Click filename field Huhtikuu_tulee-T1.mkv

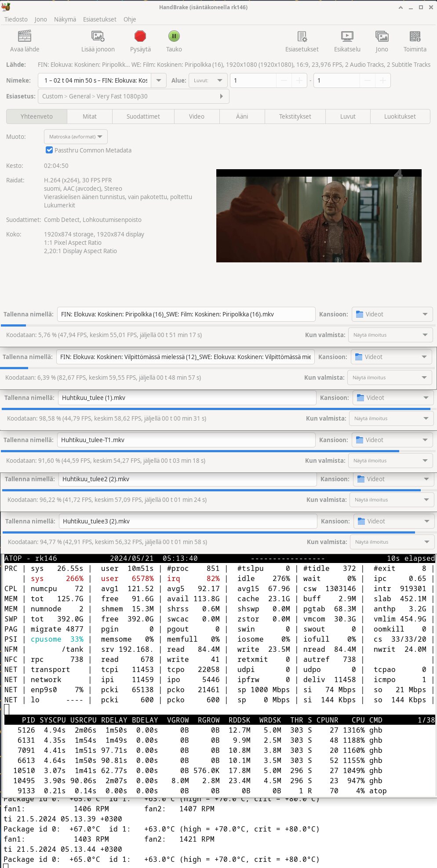pyautogui.click(x=186, y=440)
